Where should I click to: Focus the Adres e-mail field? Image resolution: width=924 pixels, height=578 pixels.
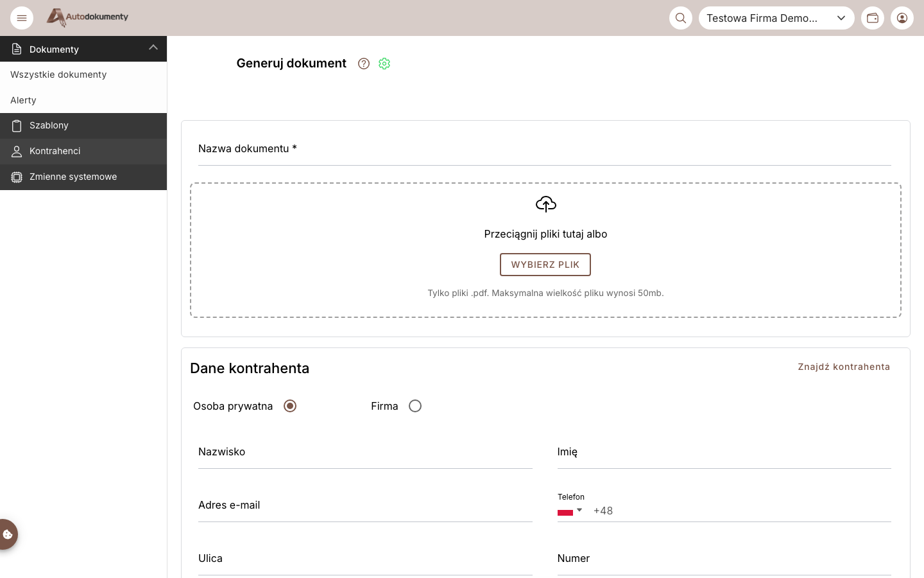(x=365, y=505)
